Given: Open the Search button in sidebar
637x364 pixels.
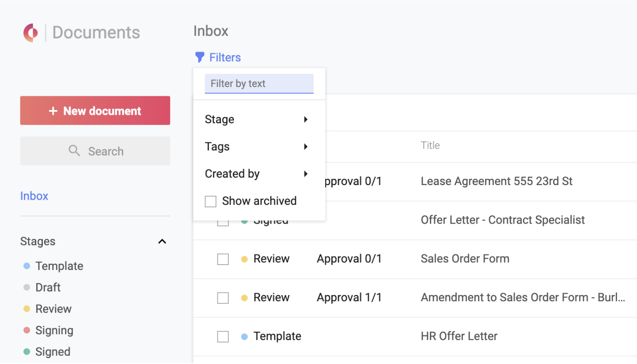Looking at the screenshot, I should 95,151.
